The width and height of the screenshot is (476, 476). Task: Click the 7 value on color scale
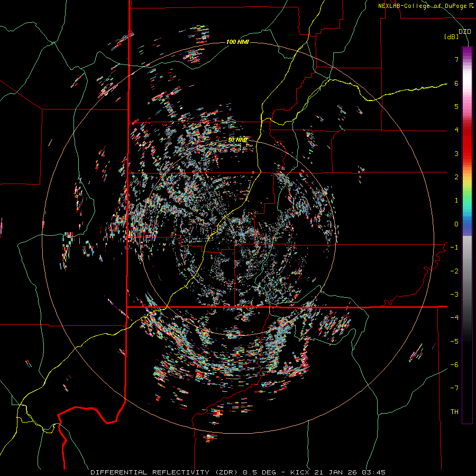[456, 59]
